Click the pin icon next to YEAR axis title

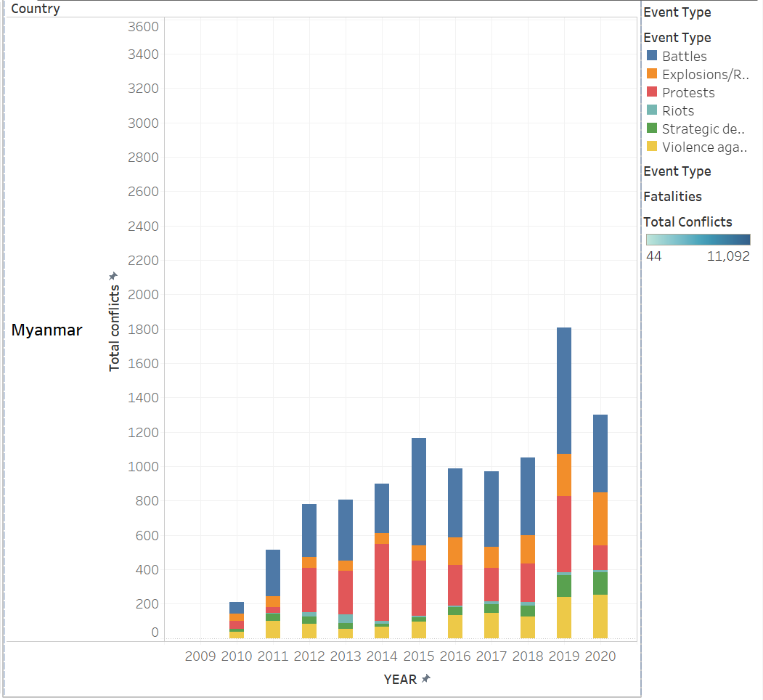(426, 678)
